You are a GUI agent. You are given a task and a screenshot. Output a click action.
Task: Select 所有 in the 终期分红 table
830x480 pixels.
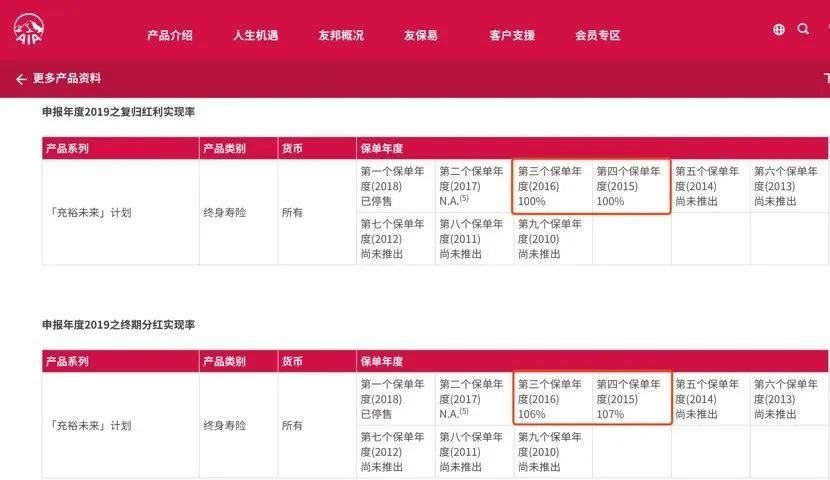coord(292,425)
